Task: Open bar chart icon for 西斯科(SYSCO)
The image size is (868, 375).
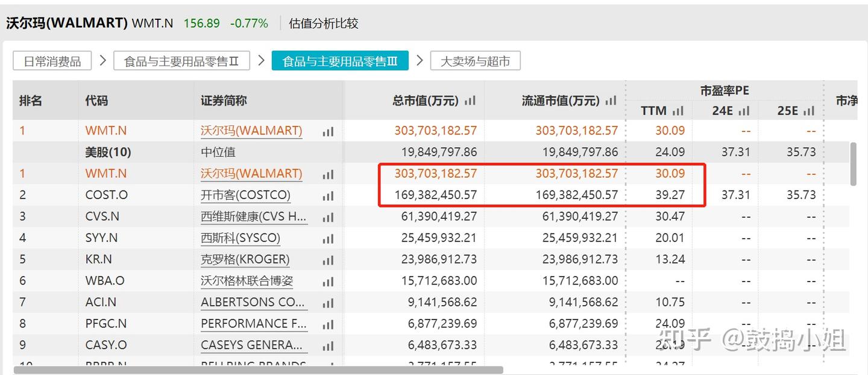Action: (328, 239)
